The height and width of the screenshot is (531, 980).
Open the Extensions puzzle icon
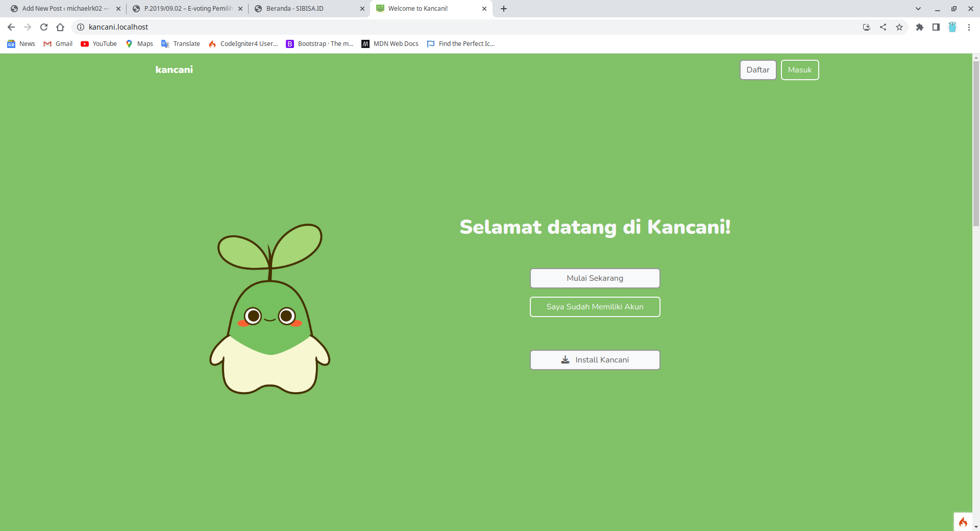click(x=919, y=27)
